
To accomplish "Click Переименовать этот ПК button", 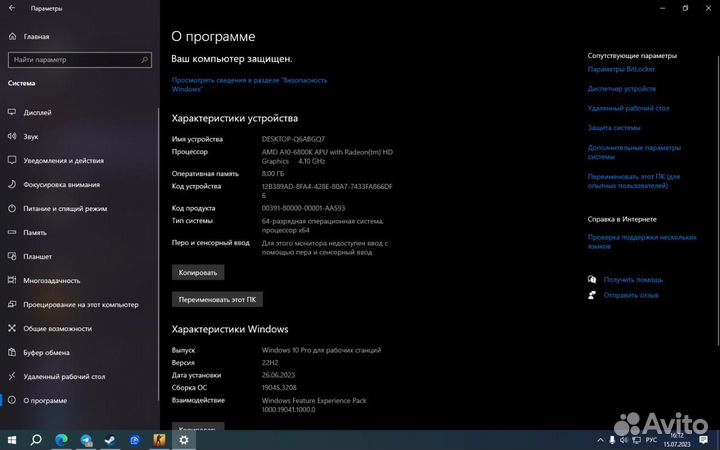I will pos(217,299).
